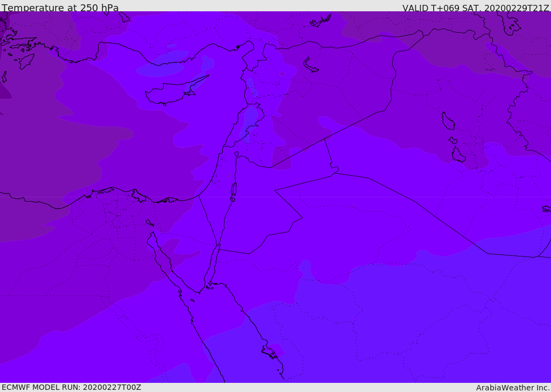The height and width of the screenshot is (392, 551).
Task: Click the 'VALID T+069 SAT. 20200229T21Z' label
Action: point(476,8)
